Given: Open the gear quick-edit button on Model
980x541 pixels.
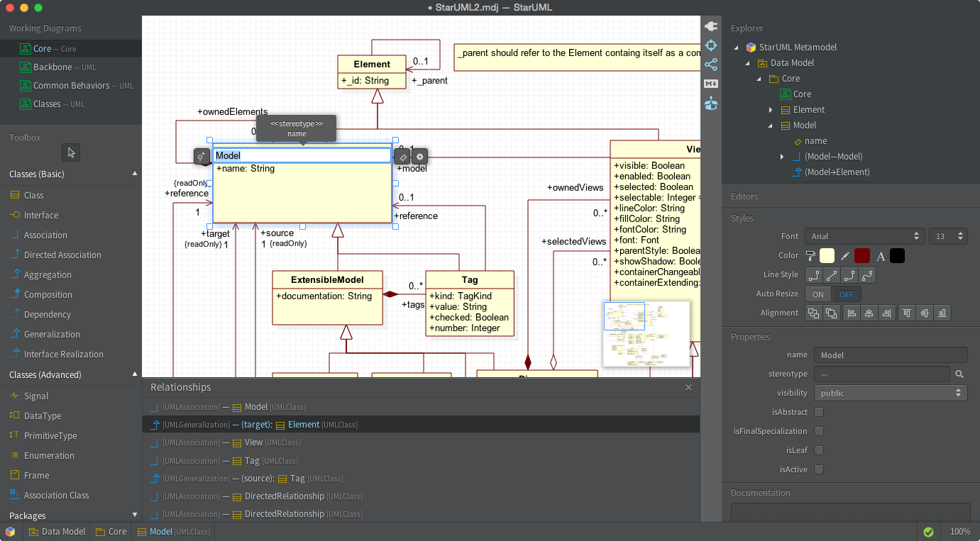Looking at the screenshot, I should point(420,156).
